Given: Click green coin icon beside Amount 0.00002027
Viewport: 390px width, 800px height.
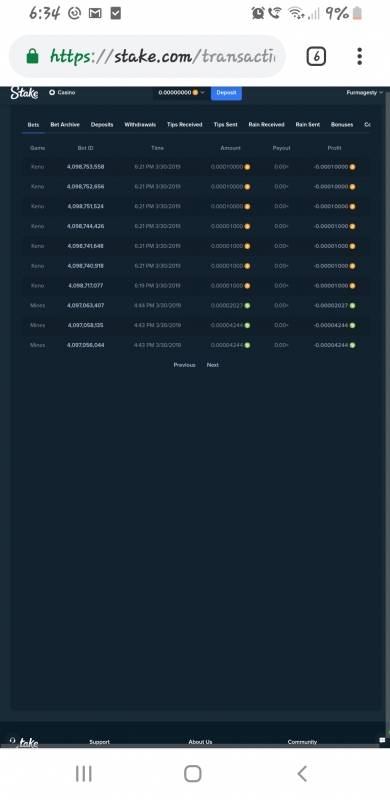Looking at the screenshot, I should [247, 306].
